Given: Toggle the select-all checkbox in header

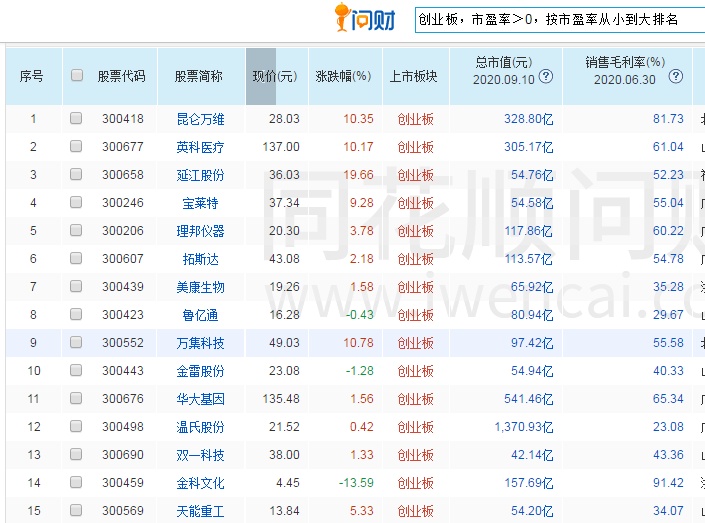Looking at the screenshot, I should coord(77,75).
